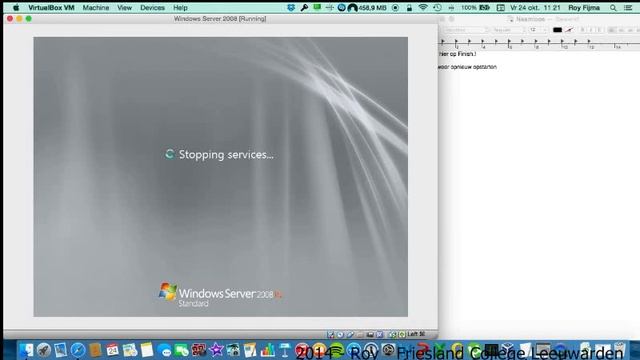This screenshot has height=360, width=640.
Task: Open Safari from the Dock
Action: click(x=78, y=350)
